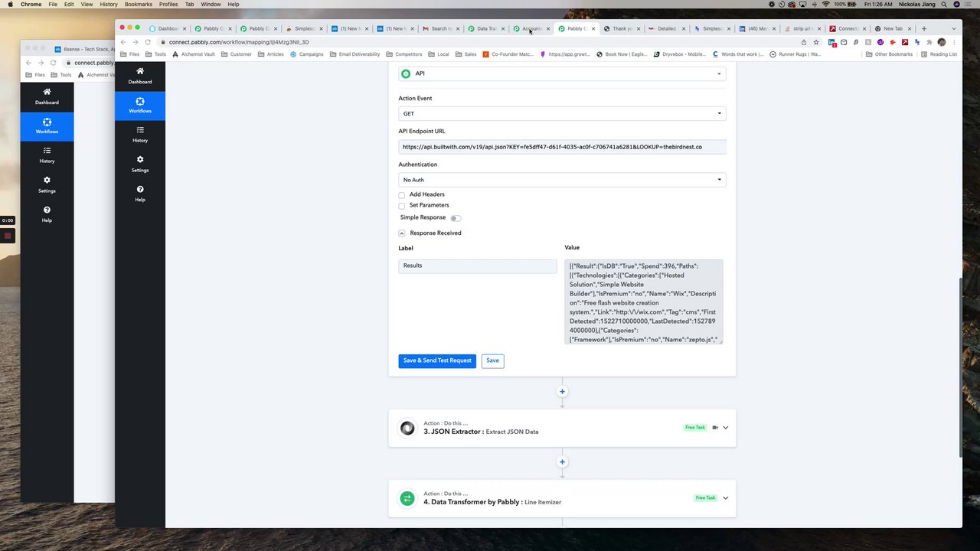Open Dashboard in the front Pabbly sidebar

(140, 75)
